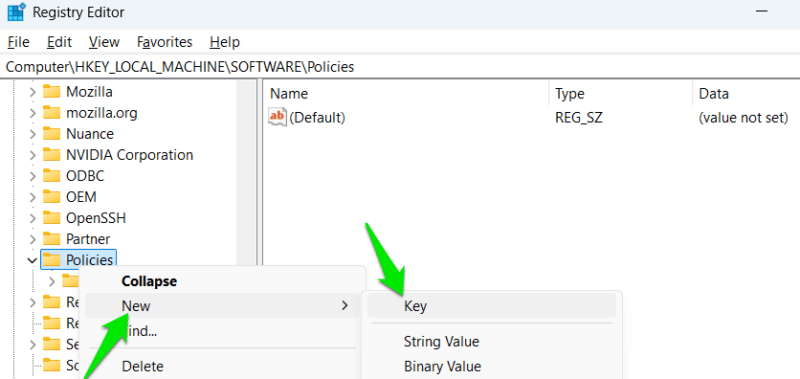800x379 pixels.
Task: Select the ODBC folder icon
Action: (x=52, y=176)
